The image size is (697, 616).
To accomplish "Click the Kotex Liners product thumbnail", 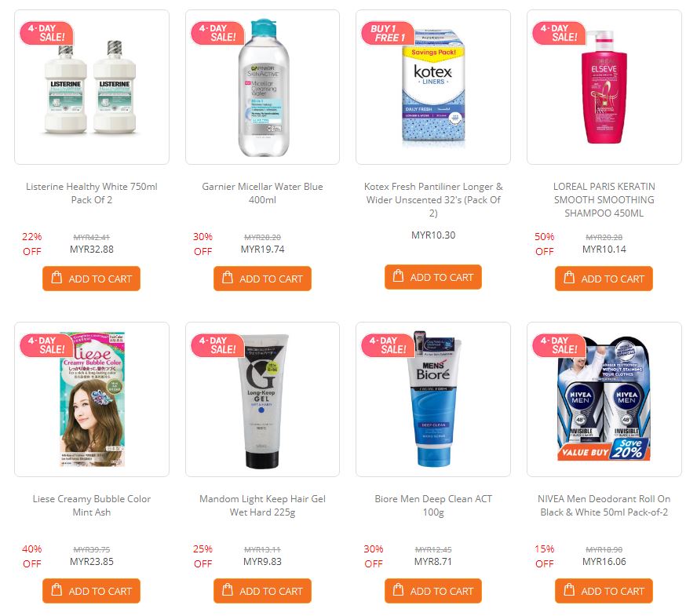I will [433, 87].
